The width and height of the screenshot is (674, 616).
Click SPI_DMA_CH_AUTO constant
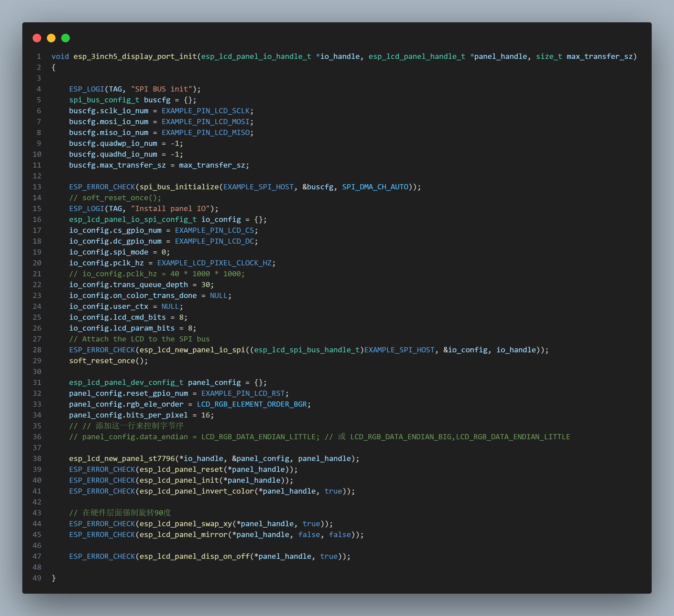375,187
